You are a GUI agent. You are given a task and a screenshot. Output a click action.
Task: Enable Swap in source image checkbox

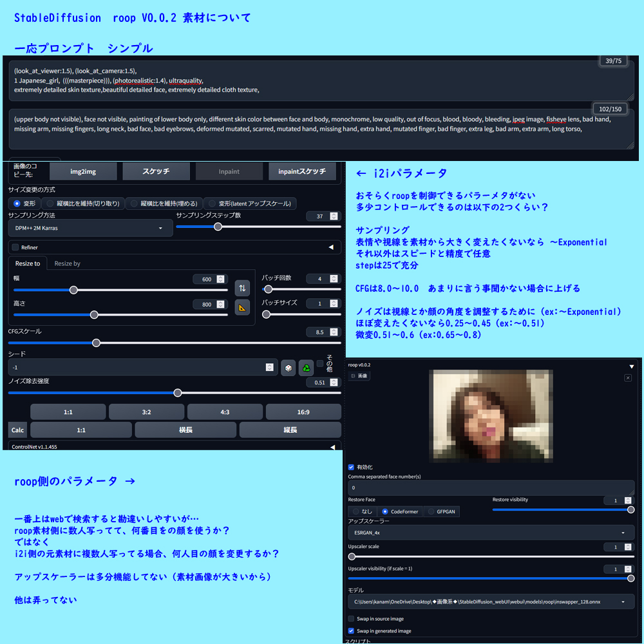pyautogui.click(x=351, y=618)
